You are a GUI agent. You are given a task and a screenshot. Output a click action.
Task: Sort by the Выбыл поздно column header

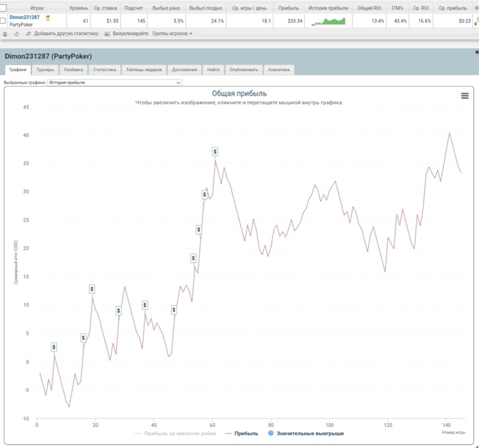coord(206,8)
